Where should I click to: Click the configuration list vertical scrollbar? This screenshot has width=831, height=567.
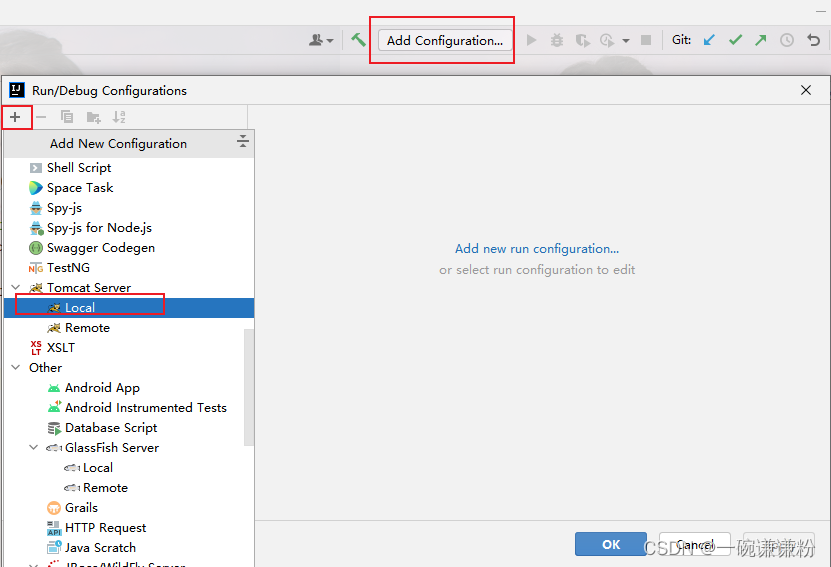(249, 387)
